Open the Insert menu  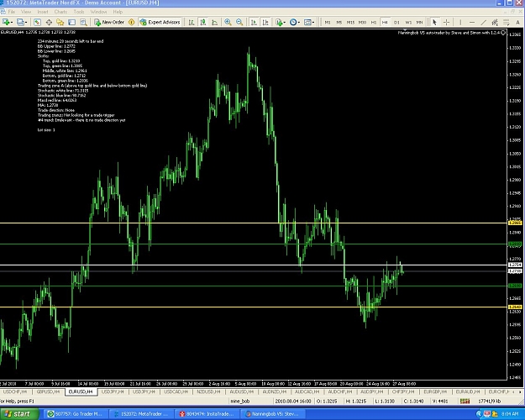click(x=43, y=12)
